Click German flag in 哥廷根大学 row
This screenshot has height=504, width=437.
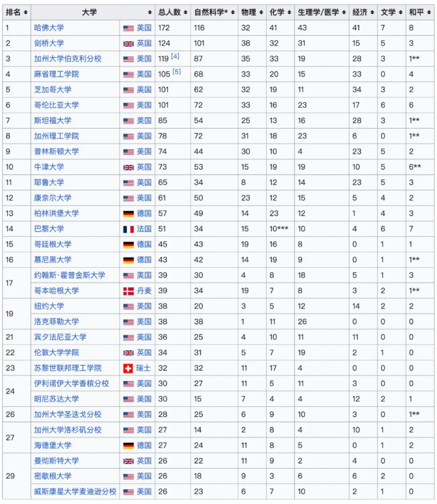[x=129, y=245]
